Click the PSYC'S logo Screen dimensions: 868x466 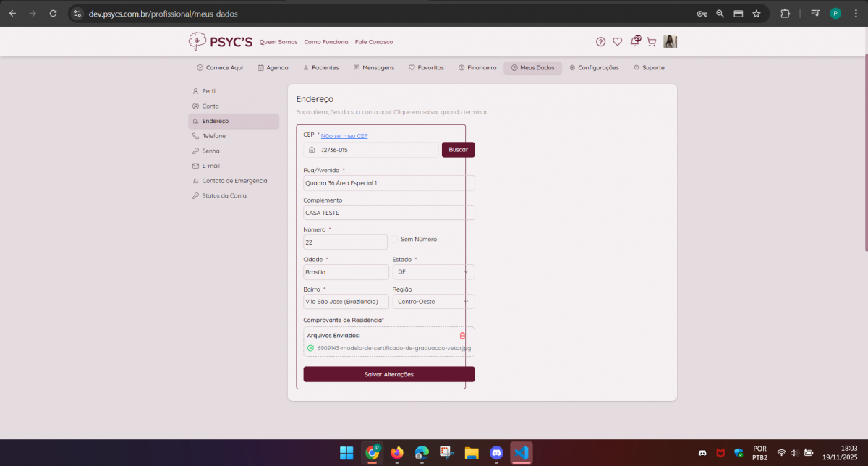tap(221, 42)
